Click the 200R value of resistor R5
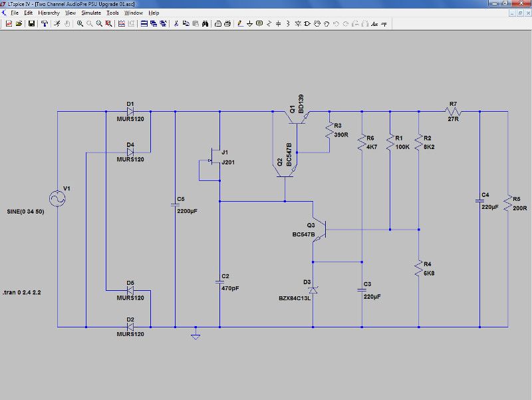The width and height of the screenshot is (532, 400). [520, 208]
